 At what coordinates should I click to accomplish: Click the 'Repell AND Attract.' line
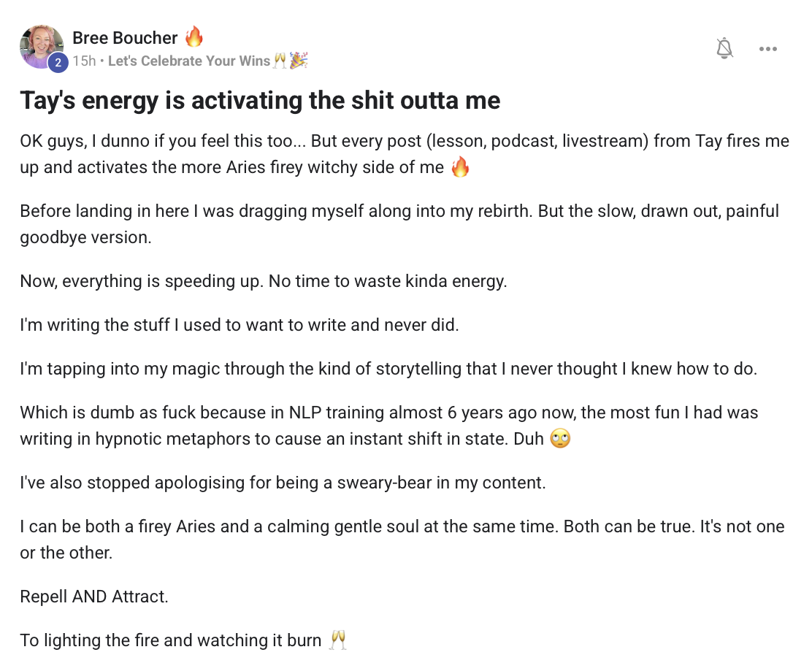94,597
